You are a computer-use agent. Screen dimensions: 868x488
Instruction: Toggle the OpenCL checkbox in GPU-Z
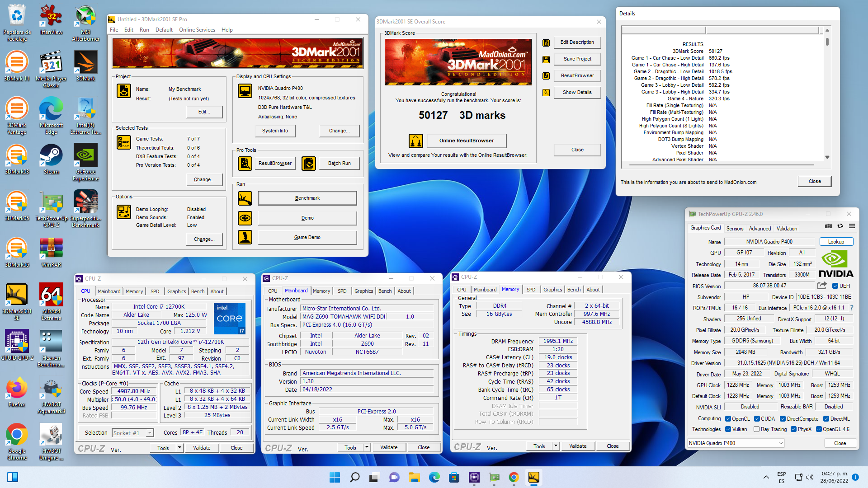point(728,419)
